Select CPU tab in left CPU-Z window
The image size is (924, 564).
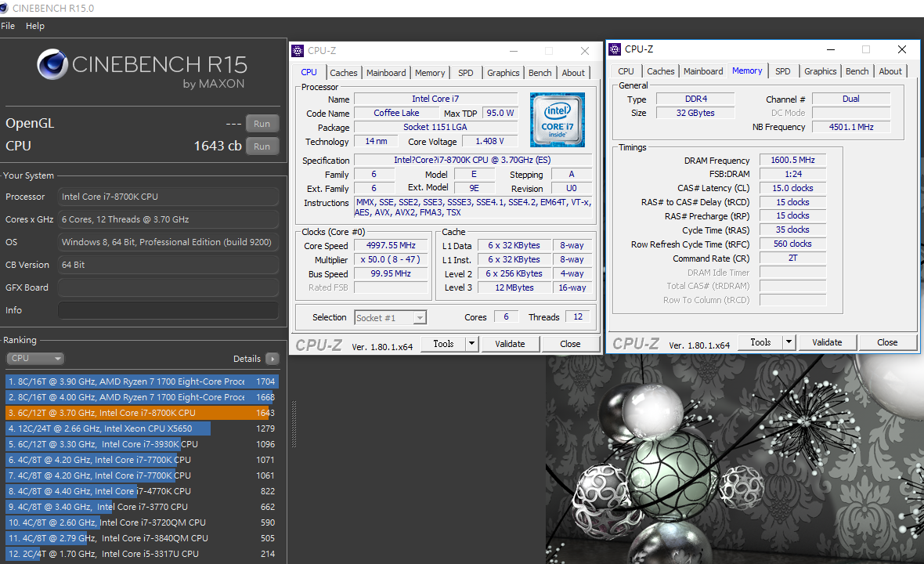pyautogui.click(x=309, y=72)
